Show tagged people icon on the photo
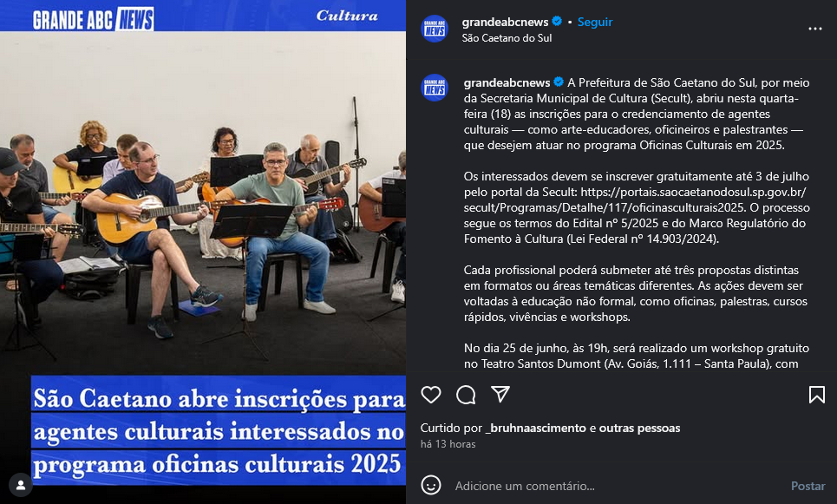 [x=21, y=485]
